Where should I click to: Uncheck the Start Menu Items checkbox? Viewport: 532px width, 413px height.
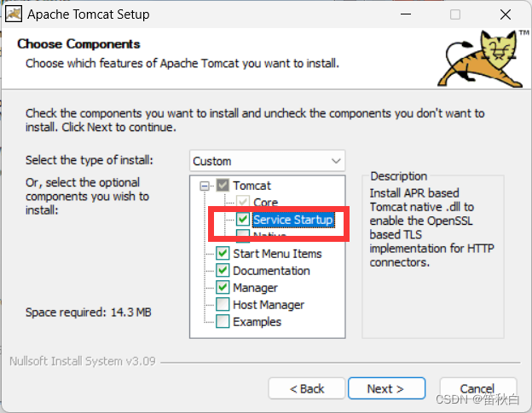pos(223,253)
